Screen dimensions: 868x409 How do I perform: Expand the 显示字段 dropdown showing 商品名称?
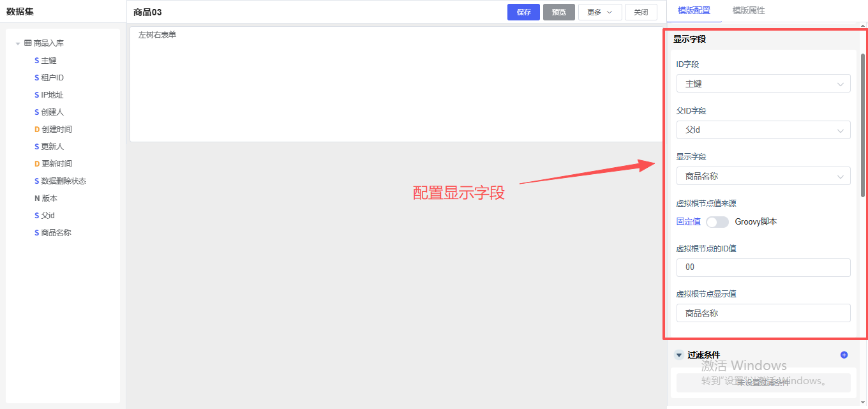(x=763, y=176)
